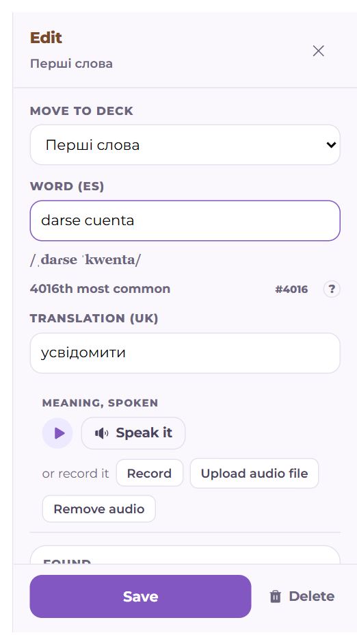The image size is (357, 644).
Task: Click the Speak it button
Action: pos(133,433)
